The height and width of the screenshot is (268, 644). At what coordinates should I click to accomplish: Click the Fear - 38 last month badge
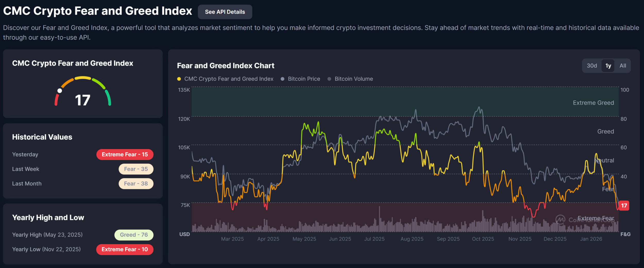coord(136,184)
